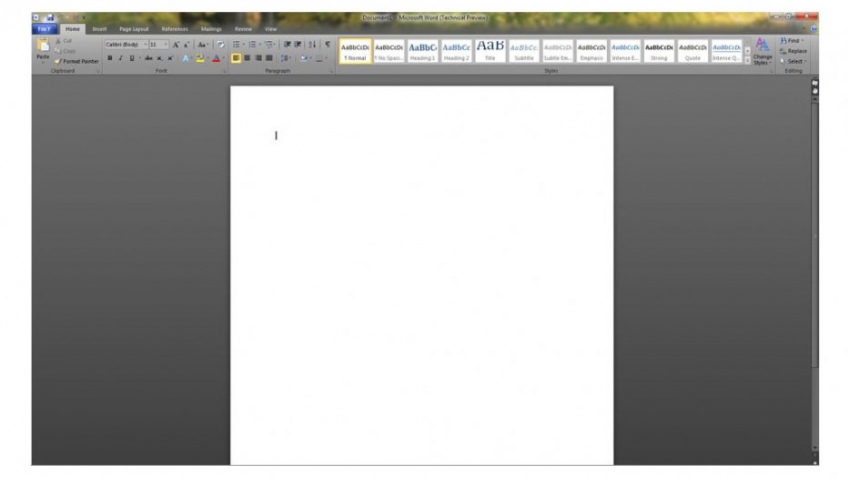Cut the selection with the Cut button

click(x=64, y=41)
